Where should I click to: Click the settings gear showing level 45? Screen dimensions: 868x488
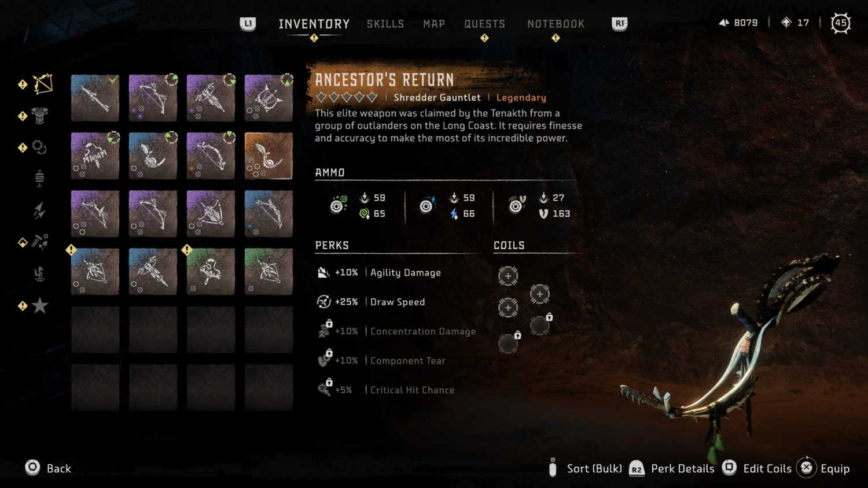tap(841, 23)
